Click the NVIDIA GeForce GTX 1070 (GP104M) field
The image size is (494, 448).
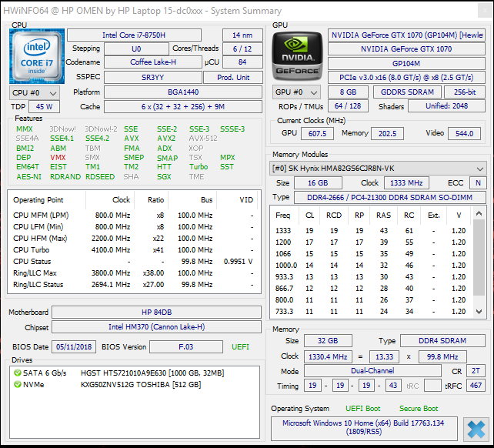[x=406, y=35]
